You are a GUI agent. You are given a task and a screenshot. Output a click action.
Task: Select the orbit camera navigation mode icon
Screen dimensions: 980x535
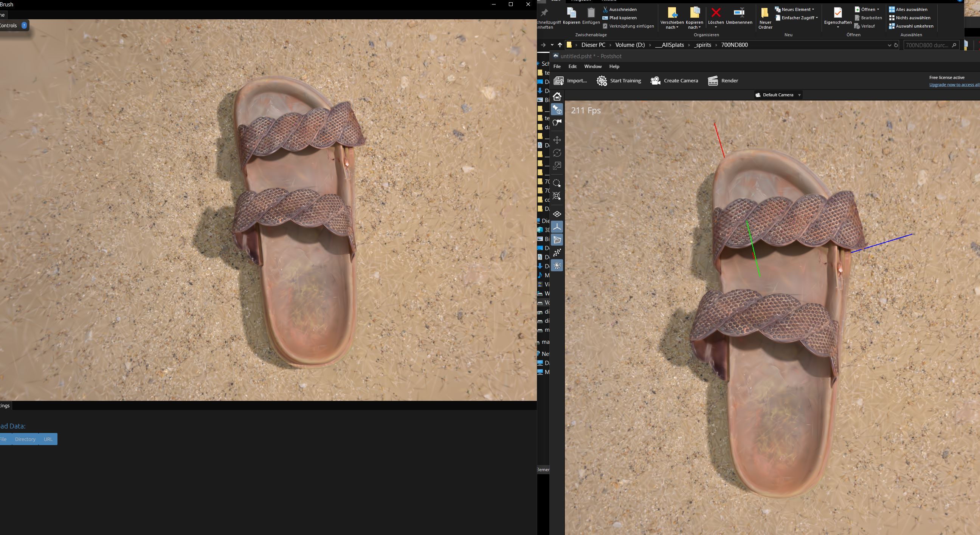click(x=557, y=110)
